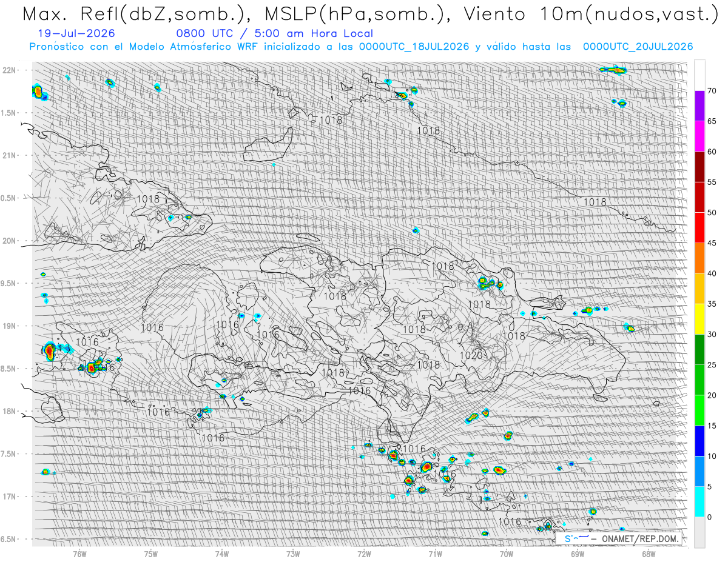Click the 69W longitude axis label
Image resolution: width=728 pixels, height=562 pixels.
(577, 553)
